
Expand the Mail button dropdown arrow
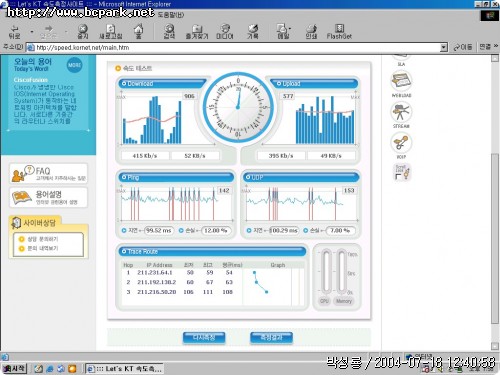[290, 29]
